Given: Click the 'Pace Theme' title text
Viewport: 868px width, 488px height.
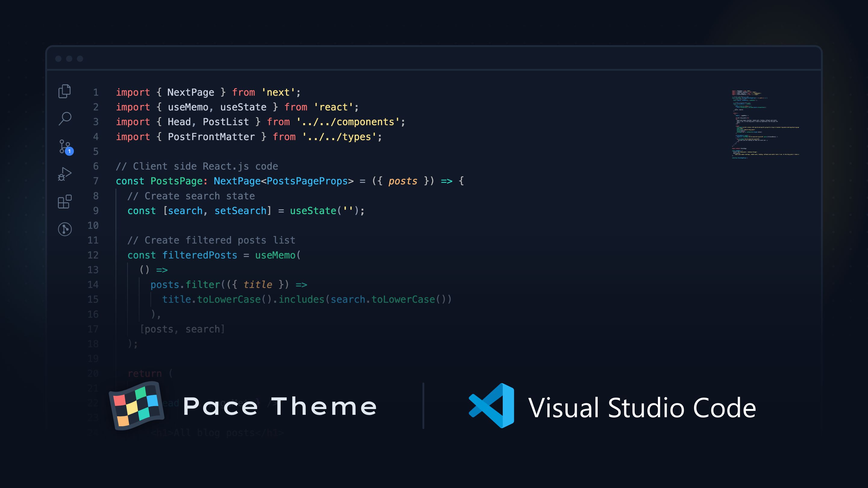Looking at the screenshot, I should coord(280,406).
